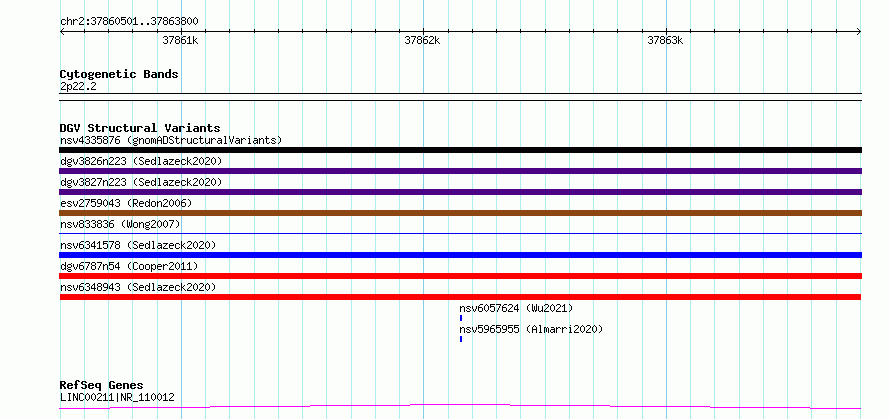Click the nsv833836 Wong2007 thin blue line

[460, 233]
